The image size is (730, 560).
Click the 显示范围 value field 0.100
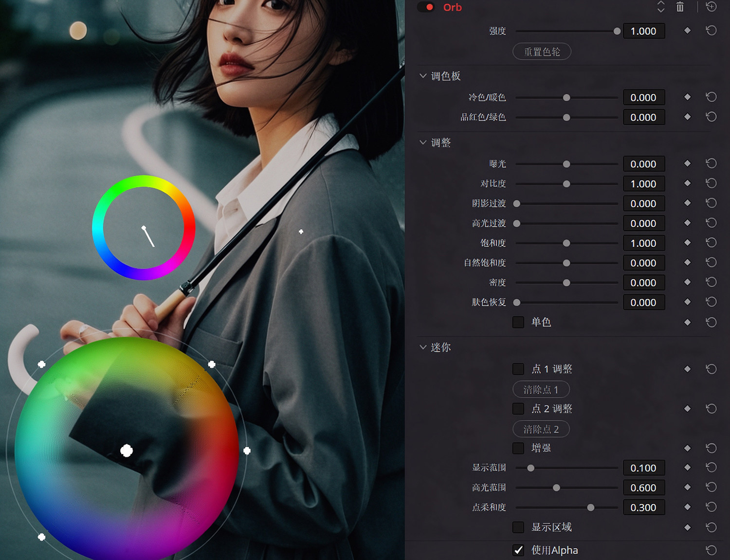[644, 468]
